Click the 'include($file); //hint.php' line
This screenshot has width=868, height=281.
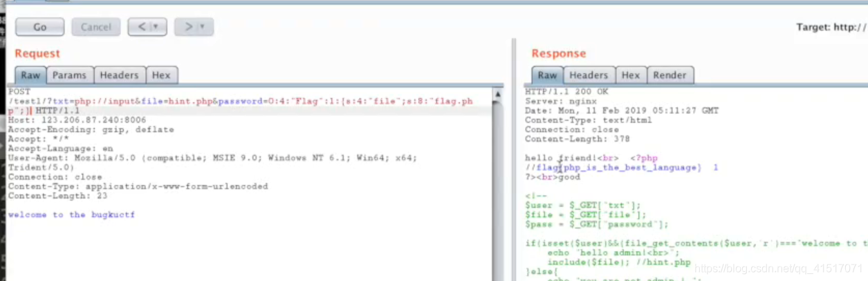[x=619, y=262]
